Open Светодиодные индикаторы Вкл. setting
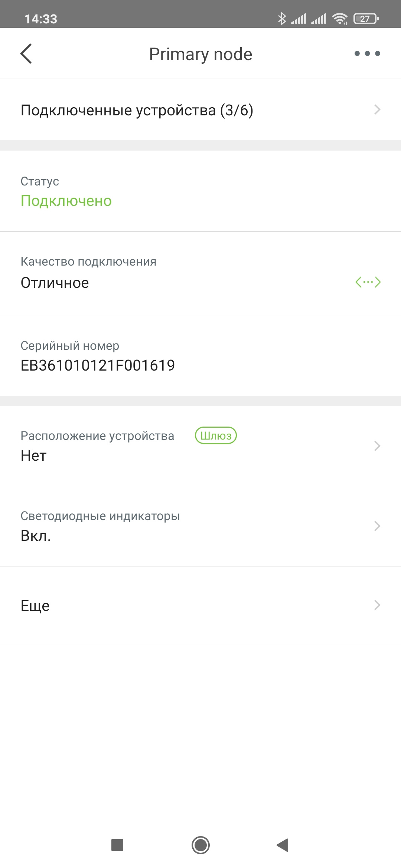Viewport: 401px width, 868px height. (100, 526)
